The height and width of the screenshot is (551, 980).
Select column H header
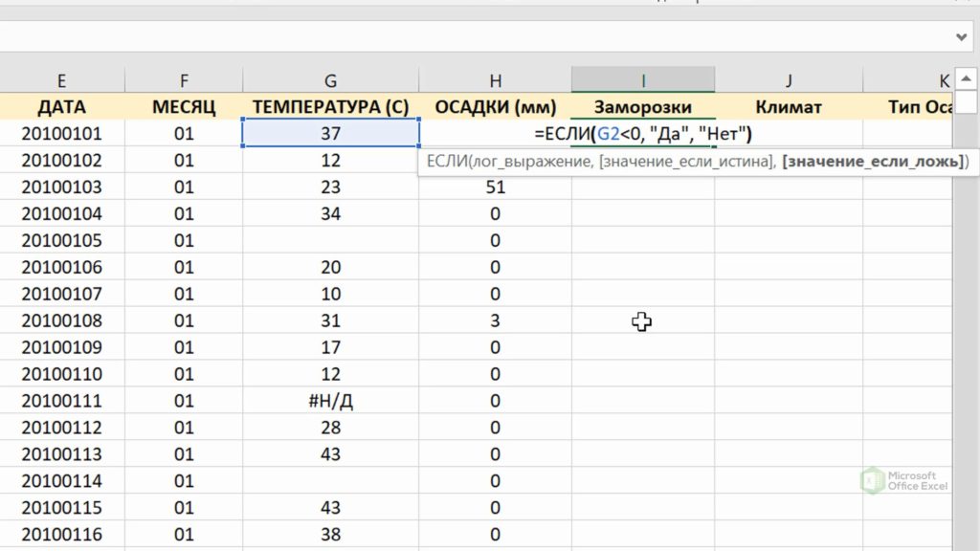[495, 80]
